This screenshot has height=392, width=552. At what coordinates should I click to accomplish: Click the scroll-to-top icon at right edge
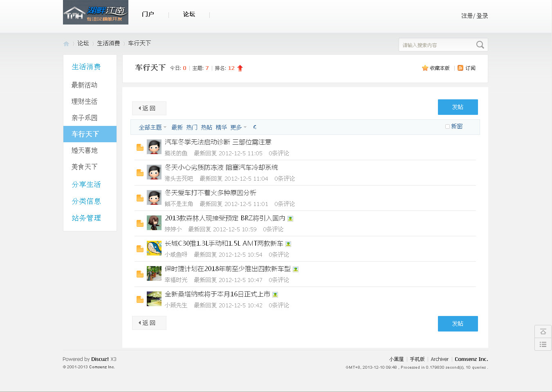pos(543,332)
